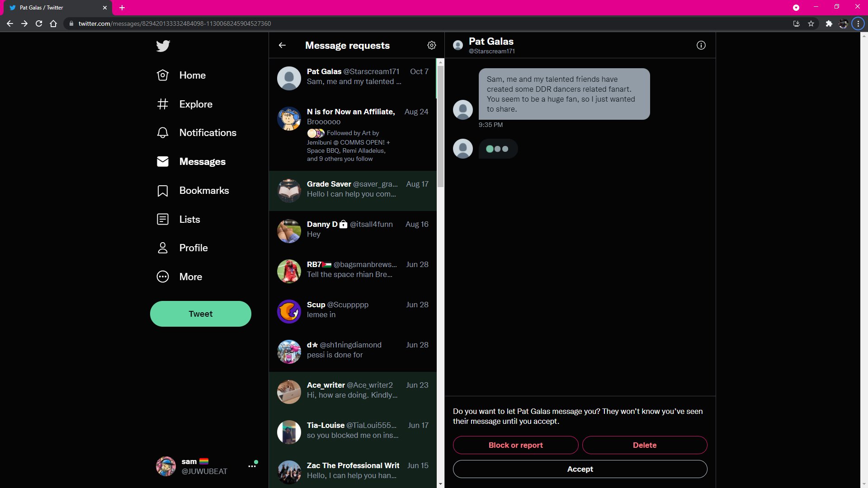Open message requests settings gear
This screenshot has height=488, width=868.
coord(431,45)
